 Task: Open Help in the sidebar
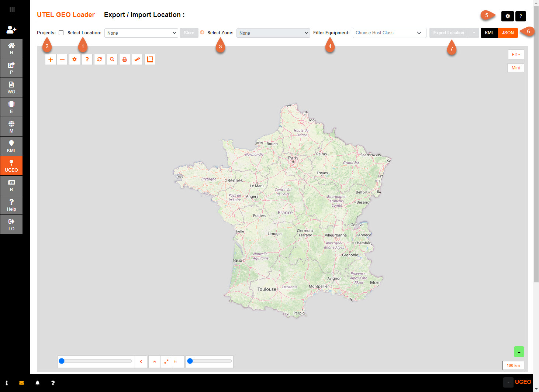11,205
